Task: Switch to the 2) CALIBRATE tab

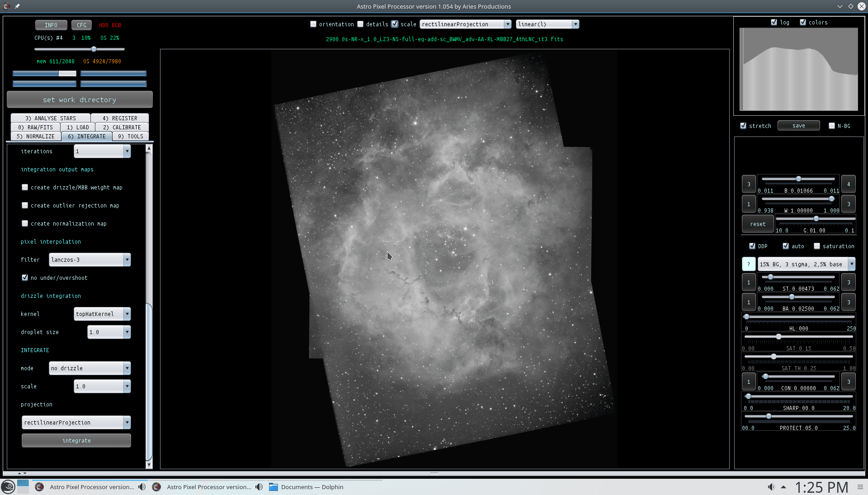Action: click(x=122, y=127)
